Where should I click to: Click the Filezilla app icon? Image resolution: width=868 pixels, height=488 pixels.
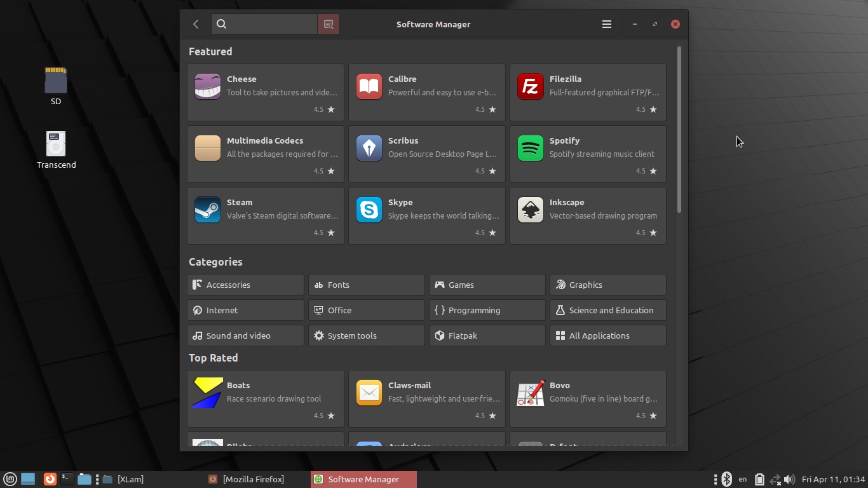(x=531, y=86)
